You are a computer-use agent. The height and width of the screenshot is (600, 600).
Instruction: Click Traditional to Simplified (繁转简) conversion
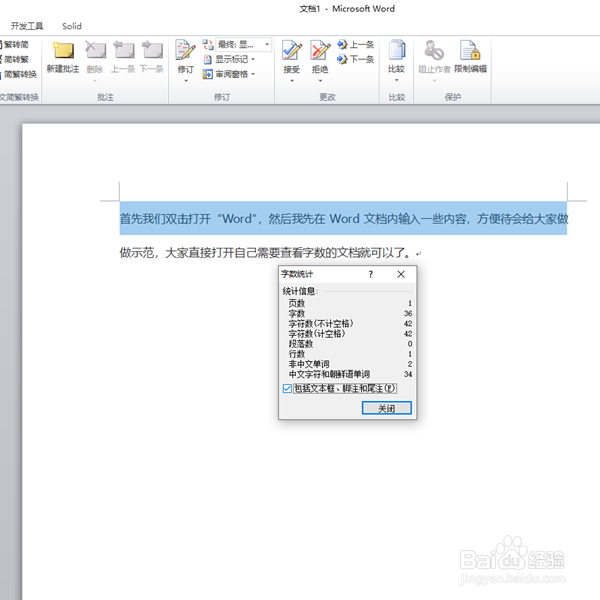(15, 44)
